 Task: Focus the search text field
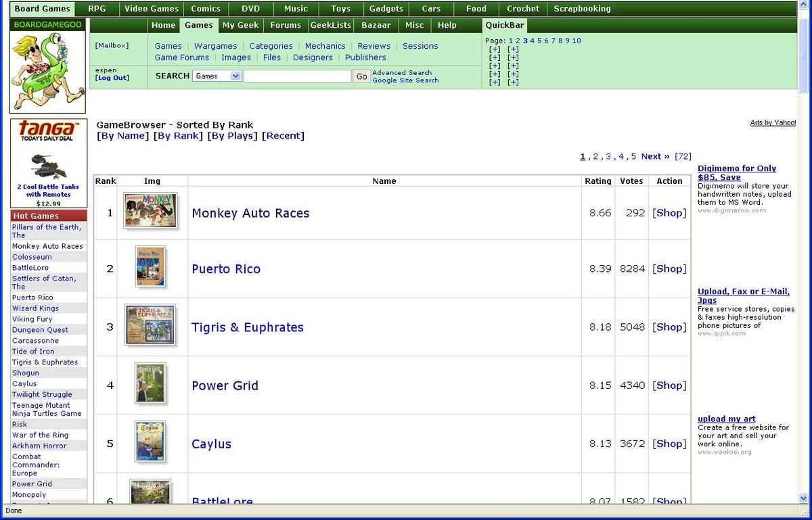[297, 76]
